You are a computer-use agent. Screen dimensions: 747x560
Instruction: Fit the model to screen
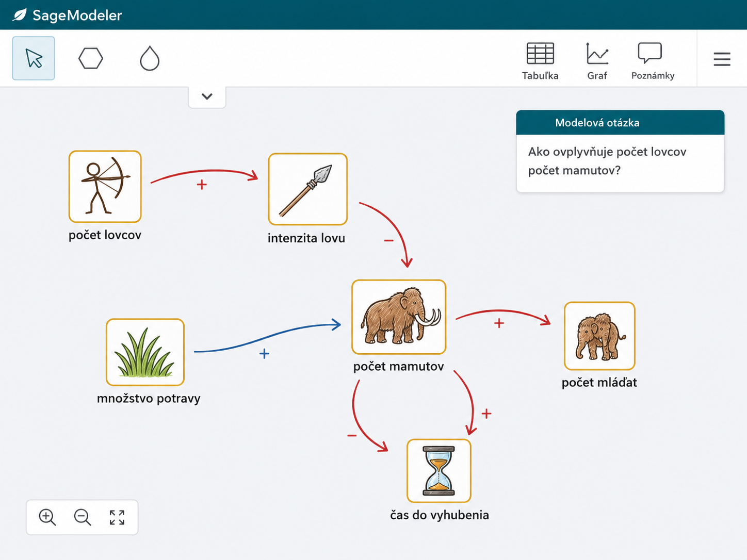click(117, 517)
